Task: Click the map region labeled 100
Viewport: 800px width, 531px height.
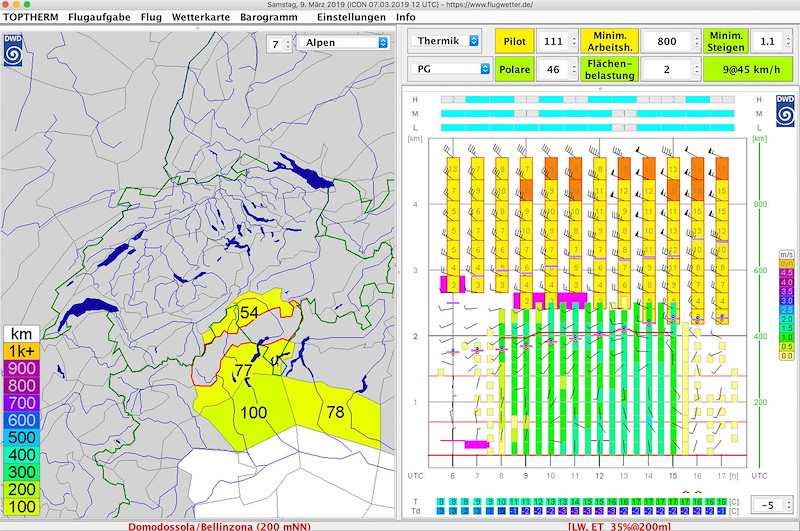Action: pos(253,412)
